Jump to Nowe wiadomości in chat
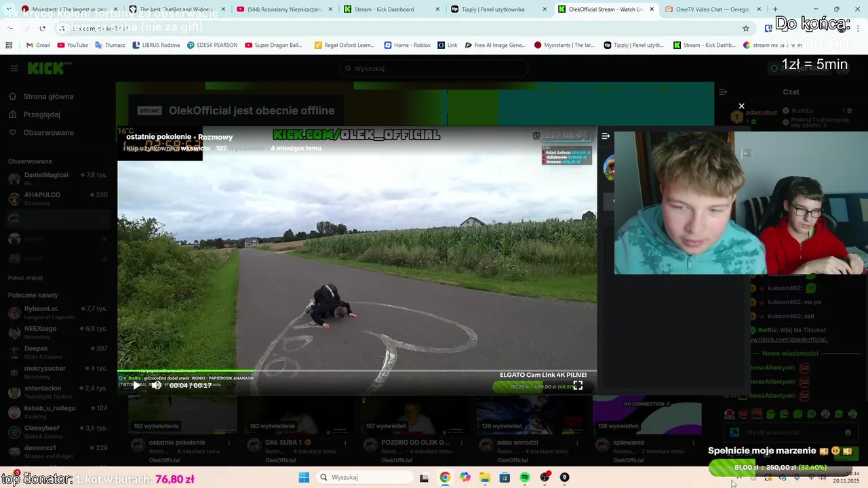 tap(790, 353)
